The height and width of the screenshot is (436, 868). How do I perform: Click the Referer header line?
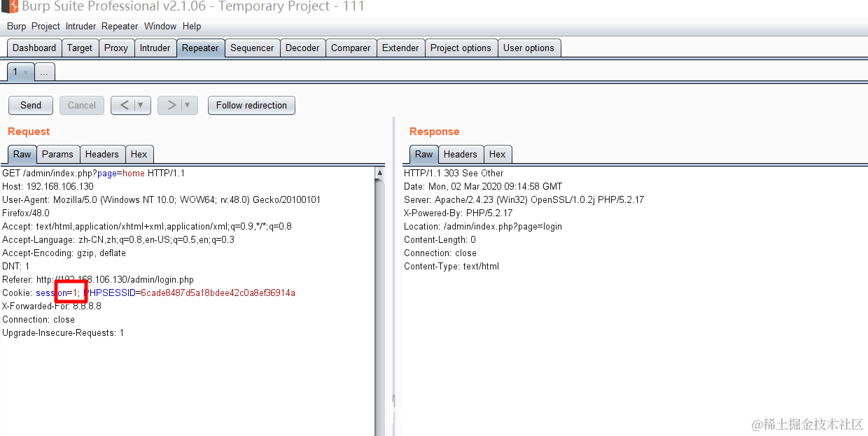point(98,279)
